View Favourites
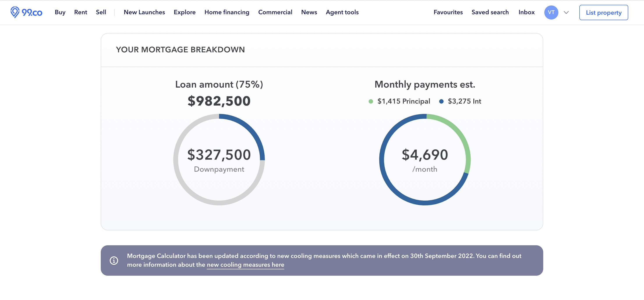Screen dimensions: 644x300 coord(448,12)
